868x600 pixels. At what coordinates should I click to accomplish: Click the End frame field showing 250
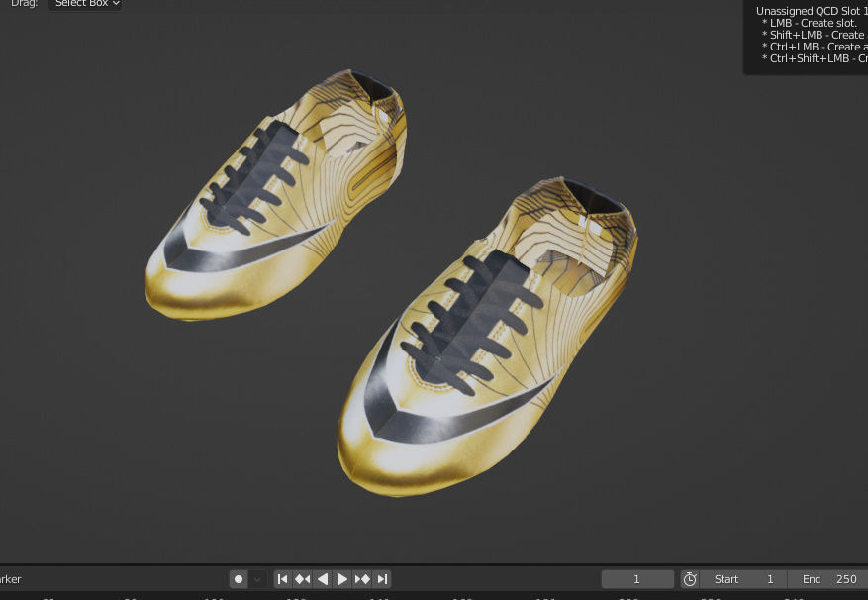(828, 579)
